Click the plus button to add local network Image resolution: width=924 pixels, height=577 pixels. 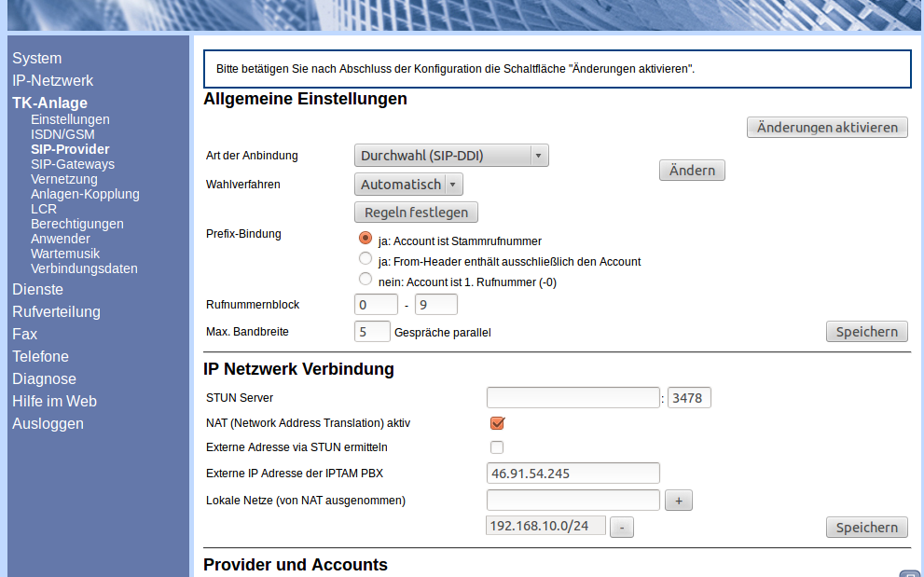678,501
